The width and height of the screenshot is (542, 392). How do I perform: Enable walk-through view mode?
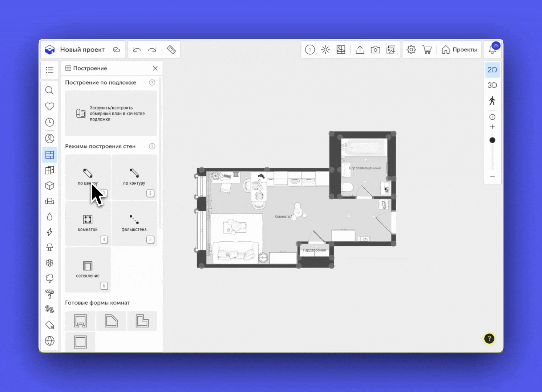coord(492,101)
